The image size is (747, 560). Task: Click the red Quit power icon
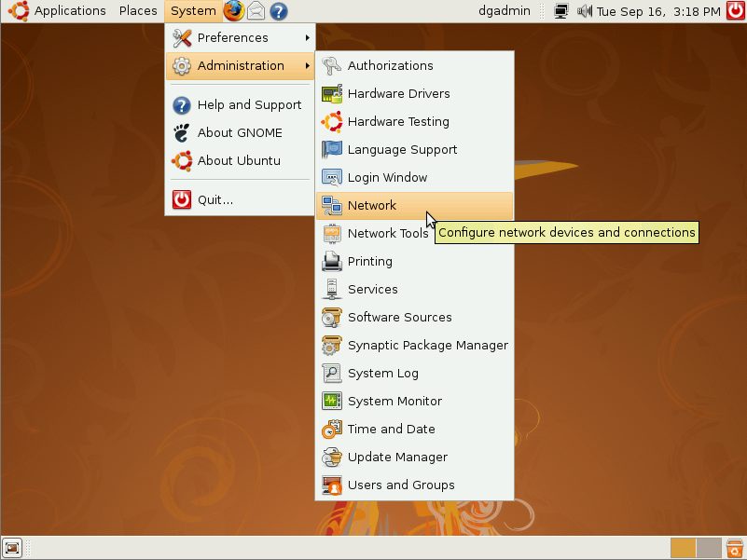coord(182,200)
